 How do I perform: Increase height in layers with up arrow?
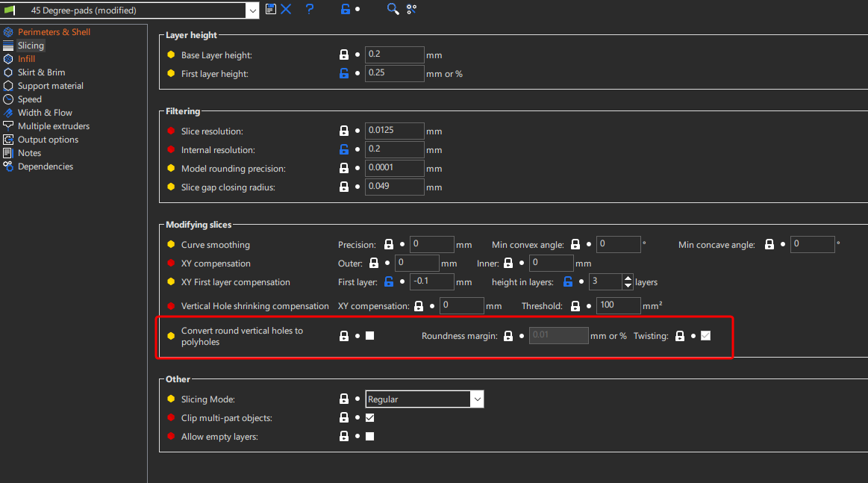click(627, 278)
